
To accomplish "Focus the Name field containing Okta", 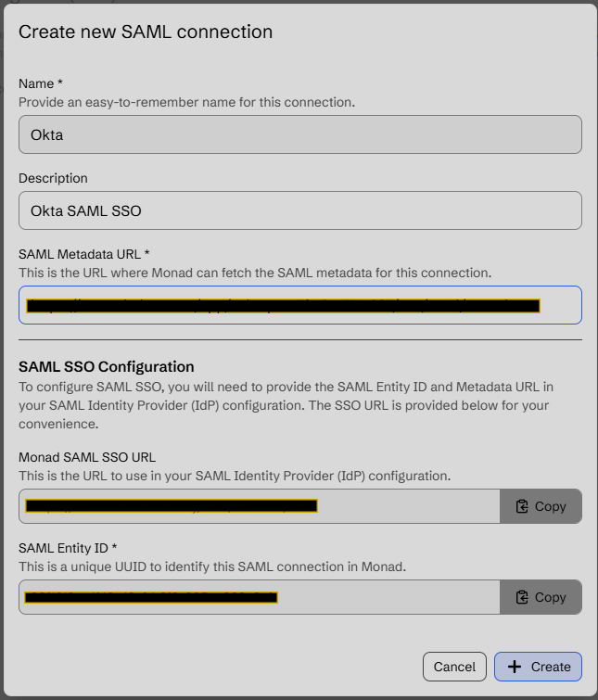I will (299, 134).
